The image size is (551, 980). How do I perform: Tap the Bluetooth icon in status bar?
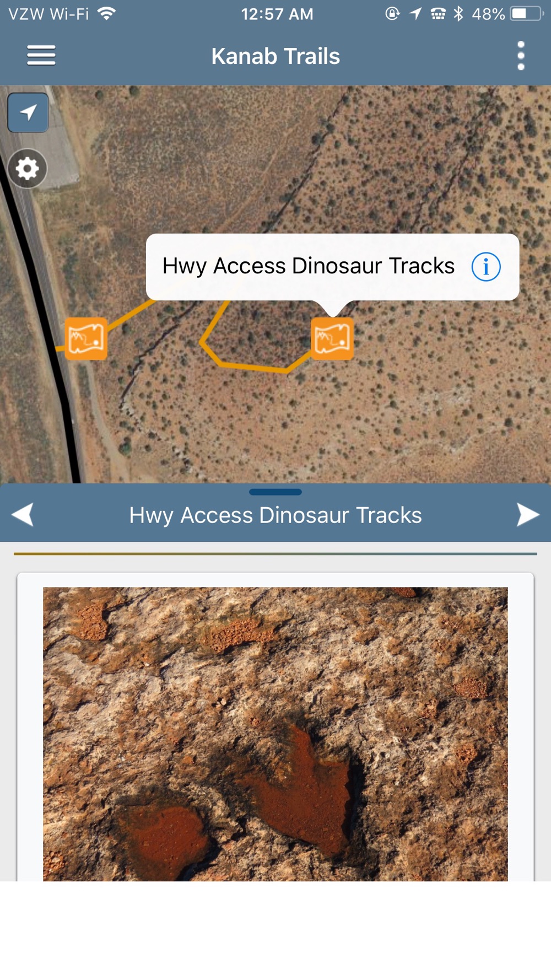[458, 14]
